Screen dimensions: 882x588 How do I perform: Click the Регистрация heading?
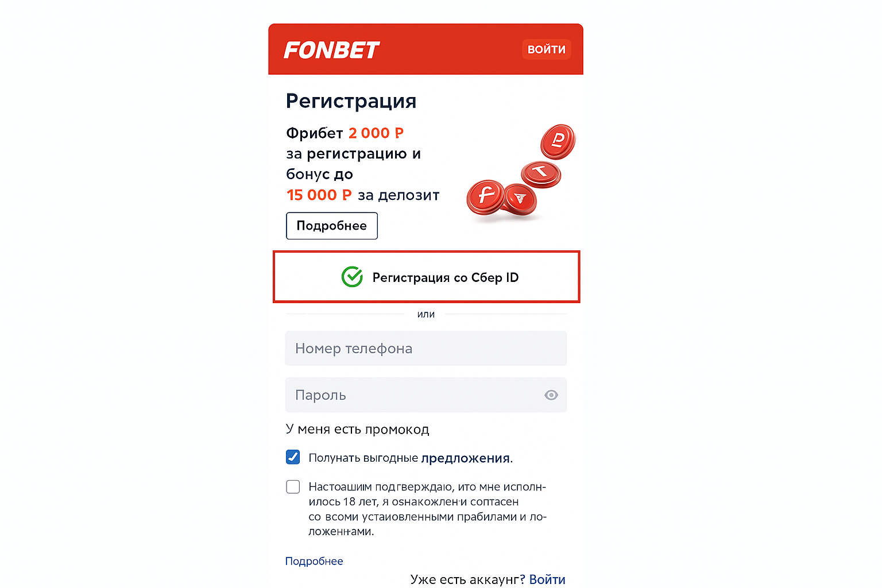(351, 101)
